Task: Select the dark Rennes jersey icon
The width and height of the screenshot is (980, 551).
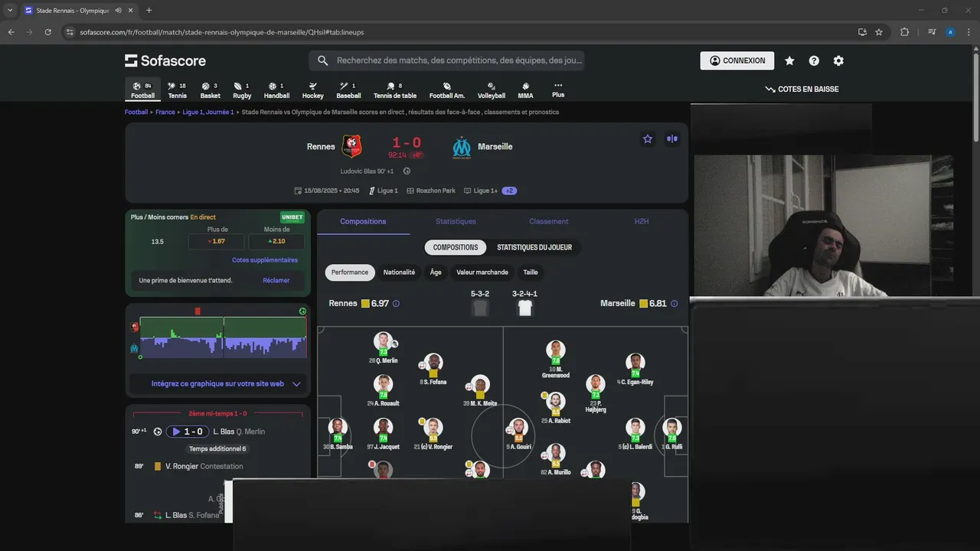Action: coord(480,308)
